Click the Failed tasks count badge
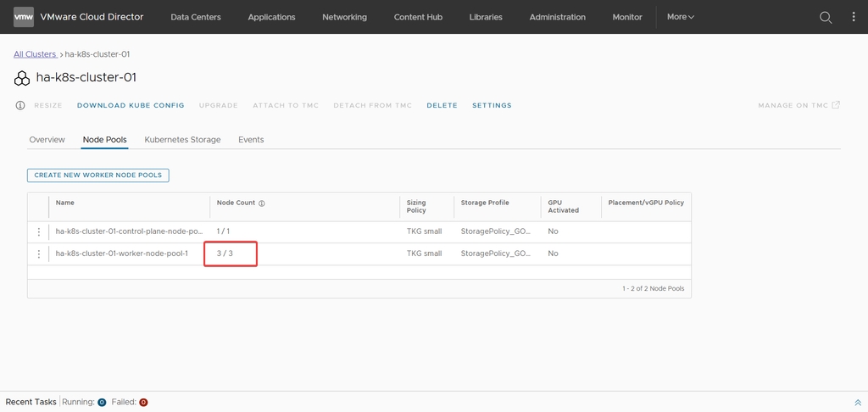Image resolution: width=868 pixels, height=412 pixels. pyautogui.click(x=143, y=403)
